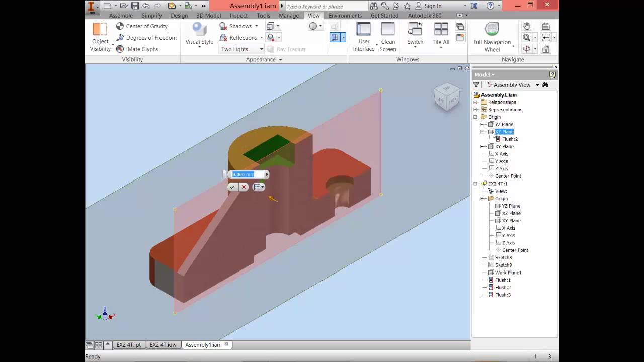The image size is (644, 362).
Task: Select Sketch8 in the browser tree
Action: [x=503, y=258]
